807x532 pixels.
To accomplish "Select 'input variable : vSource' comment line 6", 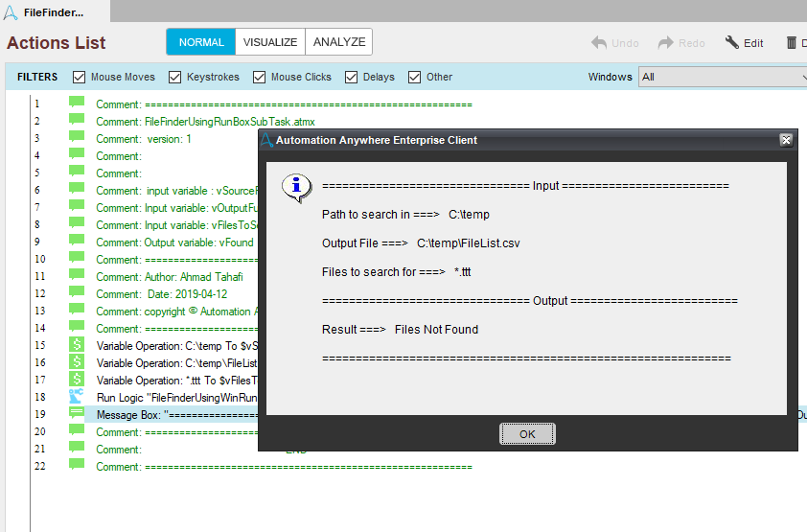I will pyautogui.click(x=175, y=191).
